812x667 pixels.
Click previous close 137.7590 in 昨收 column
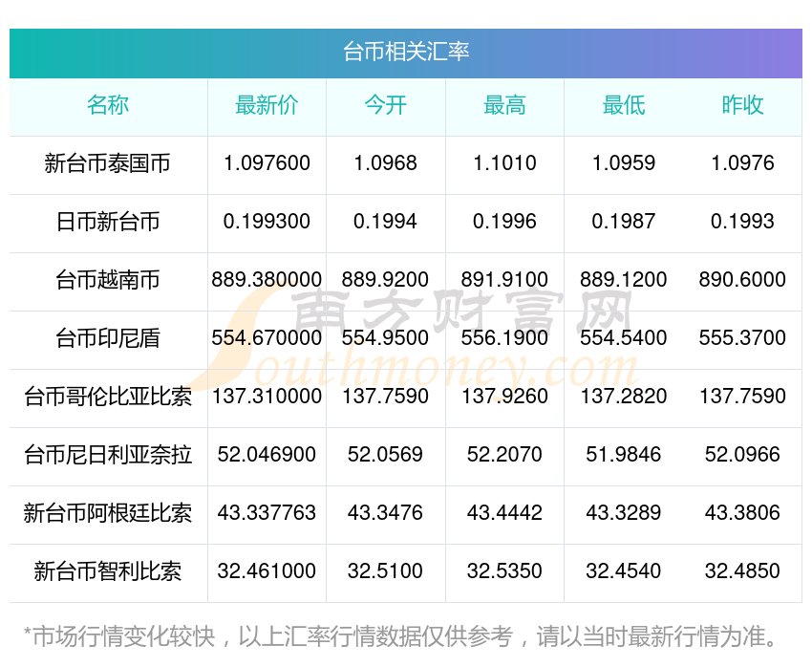pos(742,397)
